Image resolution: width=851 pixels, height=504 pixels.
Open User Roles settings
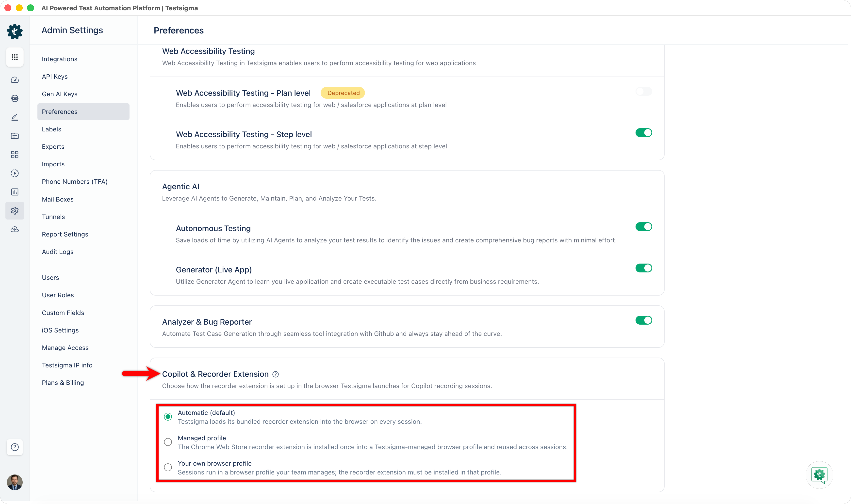[x=58, y=295]
